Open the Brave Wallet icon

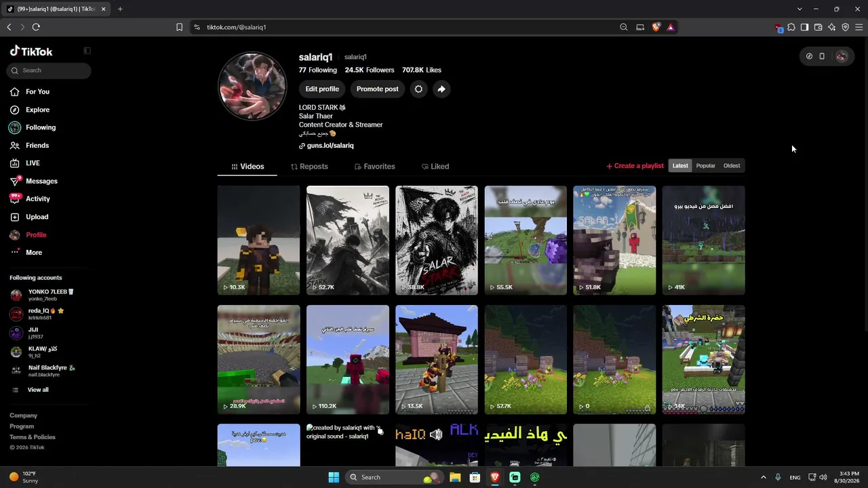pyautogui.click(x=818, y=27)
